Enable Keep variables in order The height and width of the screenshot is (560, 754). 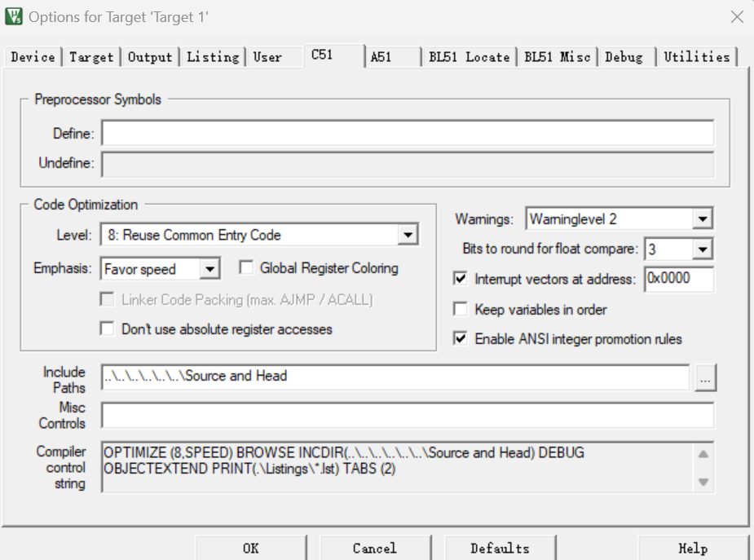click(461, 309)
